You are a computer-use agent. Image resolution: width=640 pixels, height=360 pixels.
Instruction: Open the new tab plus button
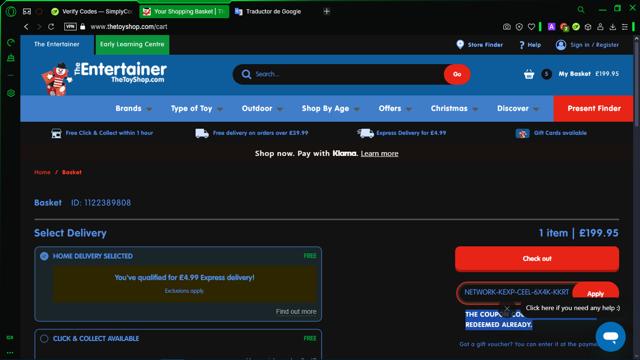pyautogui.click(x=327, y=11)
